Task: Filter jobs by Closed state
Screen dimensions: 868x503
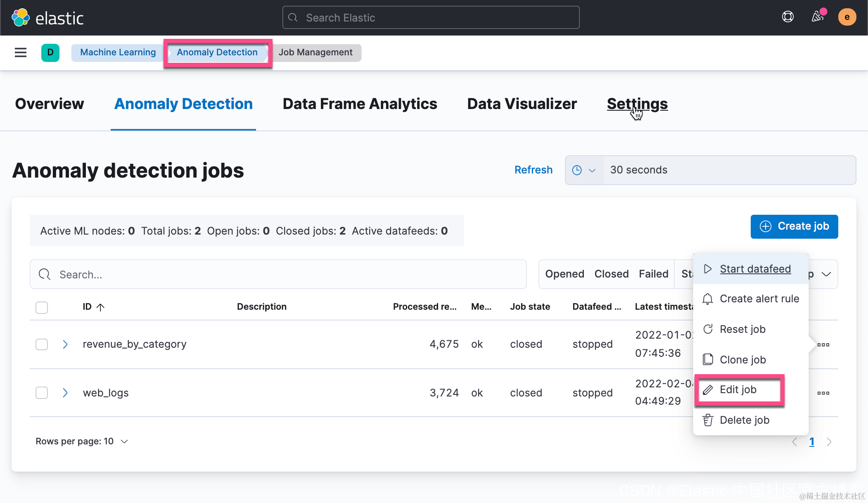Action: (611, 274)
